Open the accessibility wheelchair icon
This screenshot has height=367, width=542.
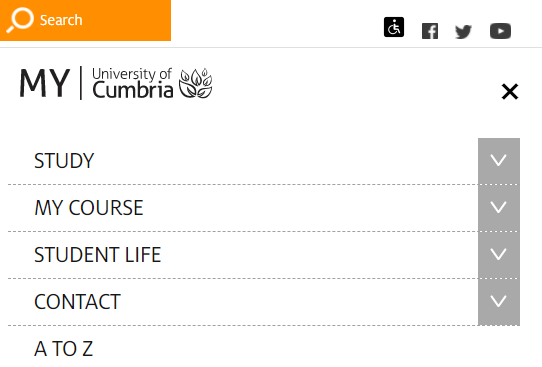394,27
